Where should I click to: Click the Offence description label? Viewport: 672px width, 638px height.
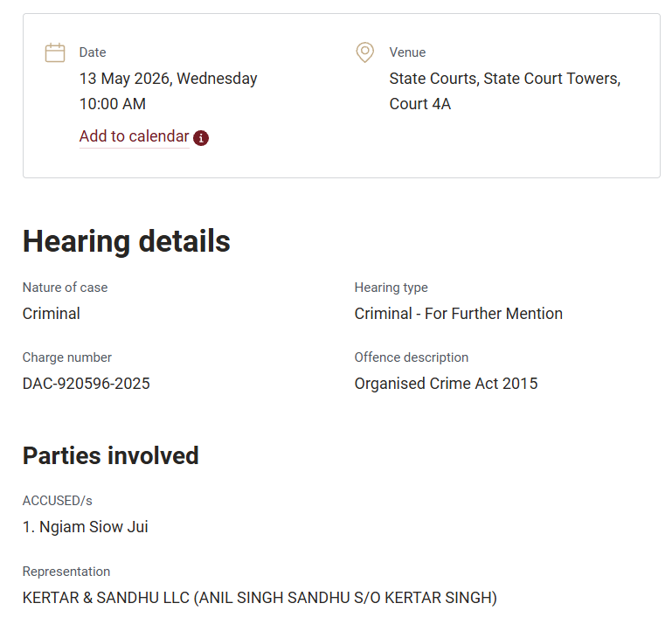pos(412,357)
